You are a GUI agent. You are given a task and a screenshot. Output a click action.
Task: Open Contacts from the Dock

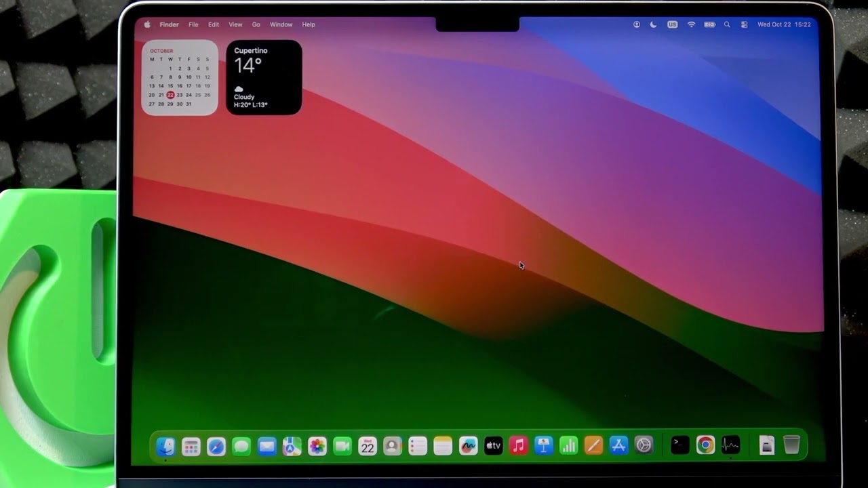393,446
